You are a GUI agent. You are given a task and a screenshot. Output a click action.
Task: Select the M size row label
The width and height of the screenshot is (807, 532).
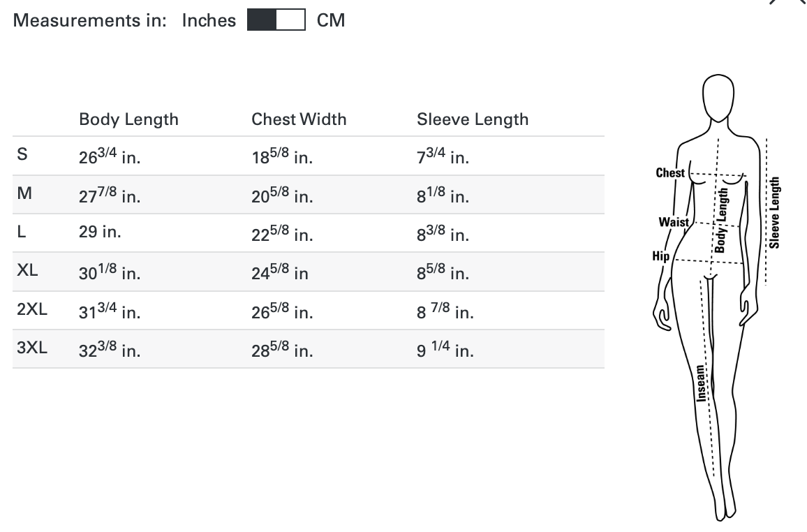click(x=24, y=193)
